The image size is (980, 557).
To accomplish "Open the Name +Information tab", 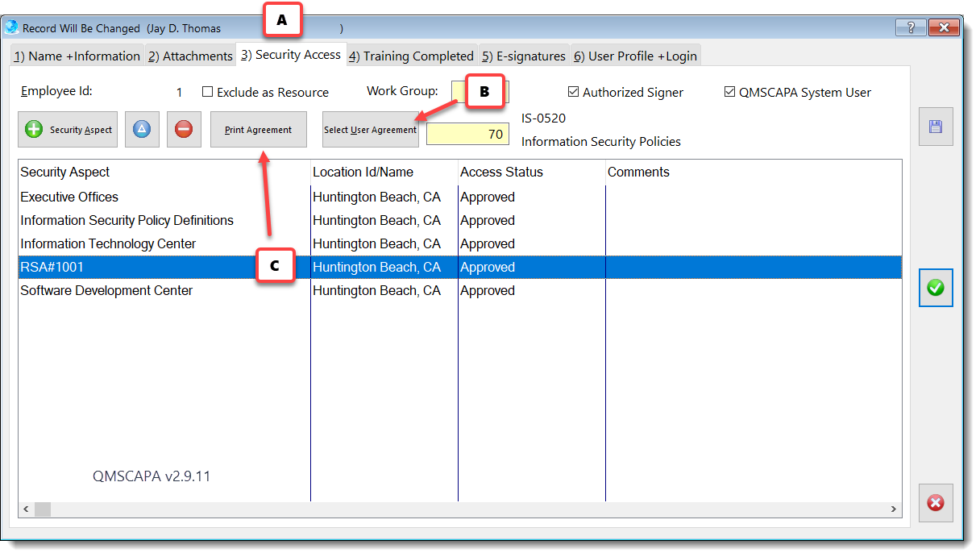I will 77,56.
